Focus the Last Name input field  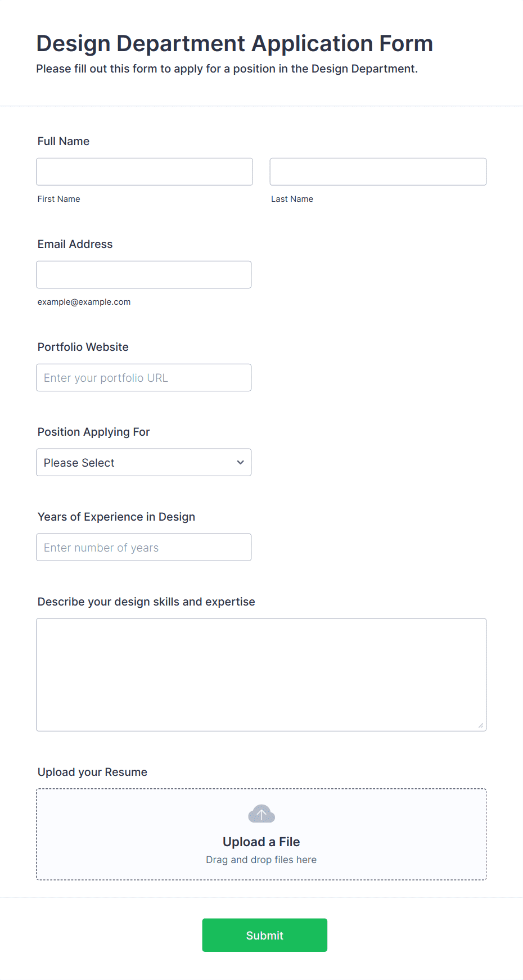pos(378,171)
